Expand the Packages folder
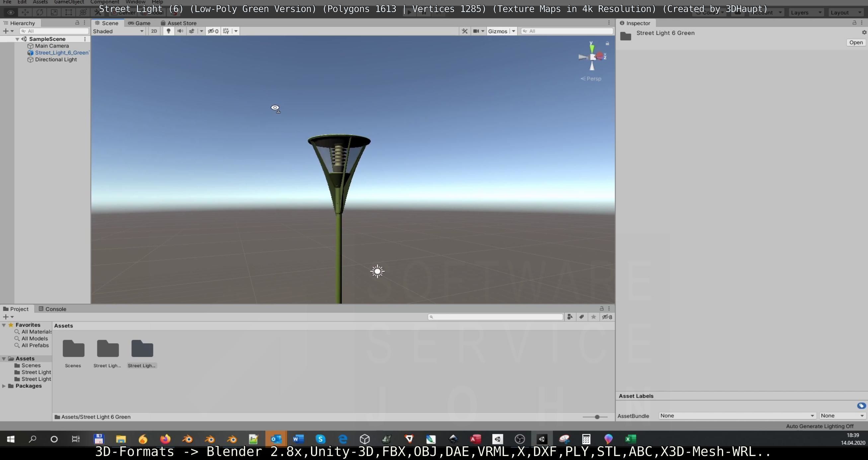The height and width of the screenshot is (460, 868). pyautogui.click(x=4, y=386)
